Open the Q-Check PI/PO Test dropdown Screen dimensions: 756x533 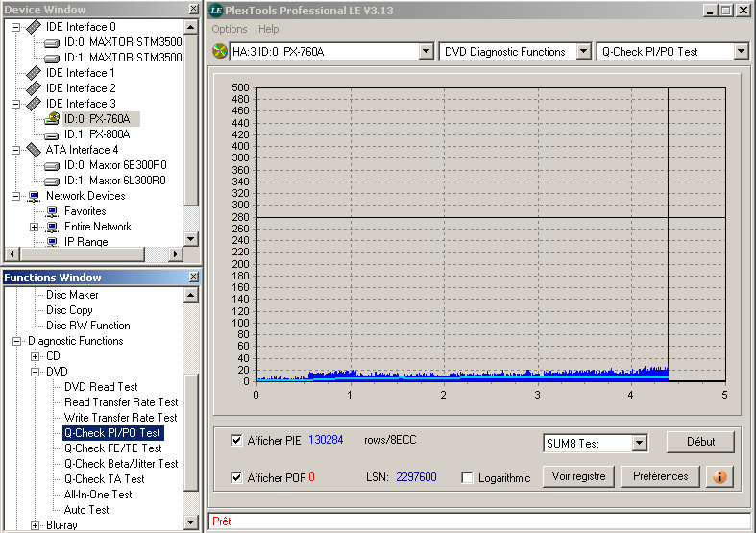(x=741, y=51)
